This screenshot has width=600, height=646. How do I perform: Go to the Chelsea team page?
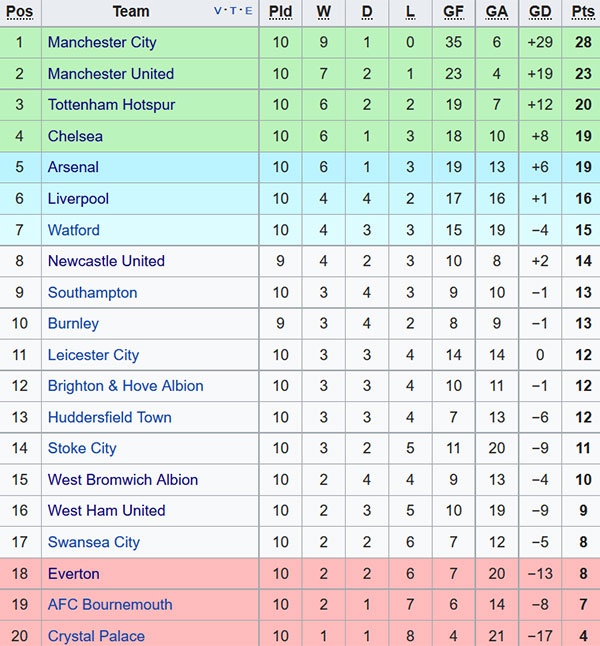[75, 136]
